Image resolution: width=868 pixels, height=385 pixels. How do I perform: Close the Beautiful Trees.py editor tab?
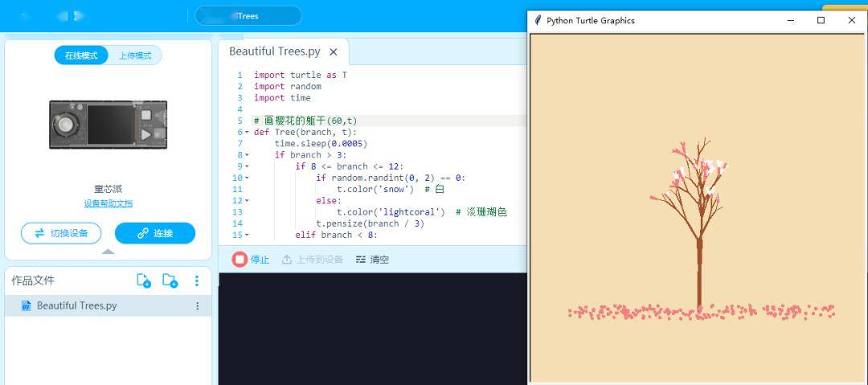(x=334, y=51)
